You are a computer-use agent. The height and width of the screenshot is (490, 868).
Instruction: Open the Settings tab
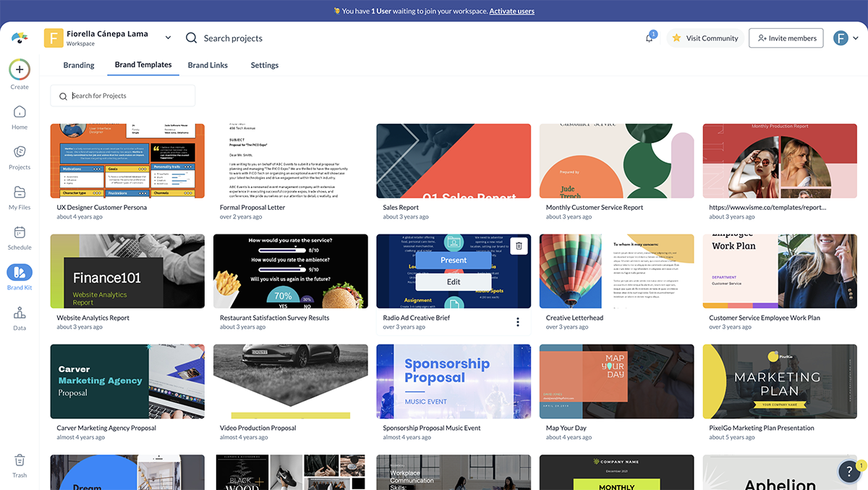[x=265, y=65]
